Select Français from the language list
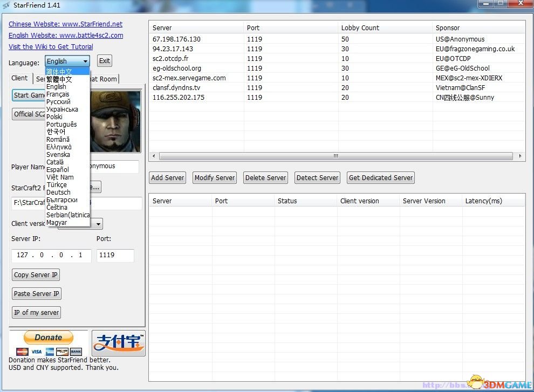The width and height of the screenshot is (534, 392). (x=58, y=94)
